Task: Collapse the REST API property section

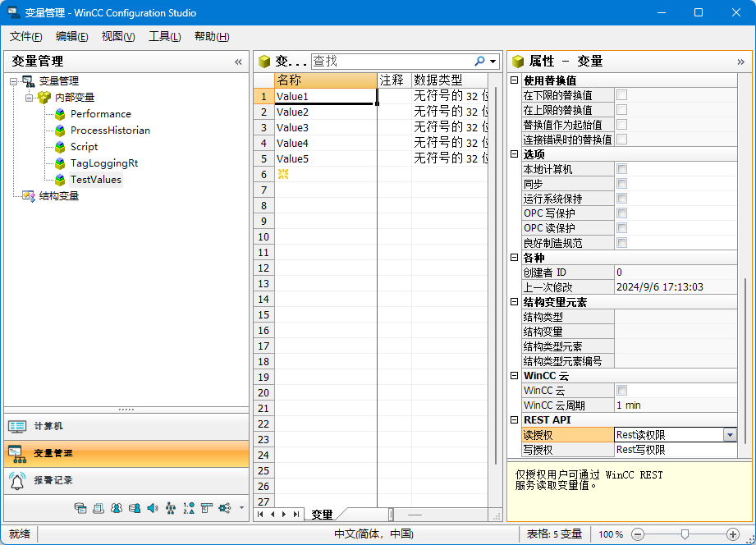Action: click(515, 420)
